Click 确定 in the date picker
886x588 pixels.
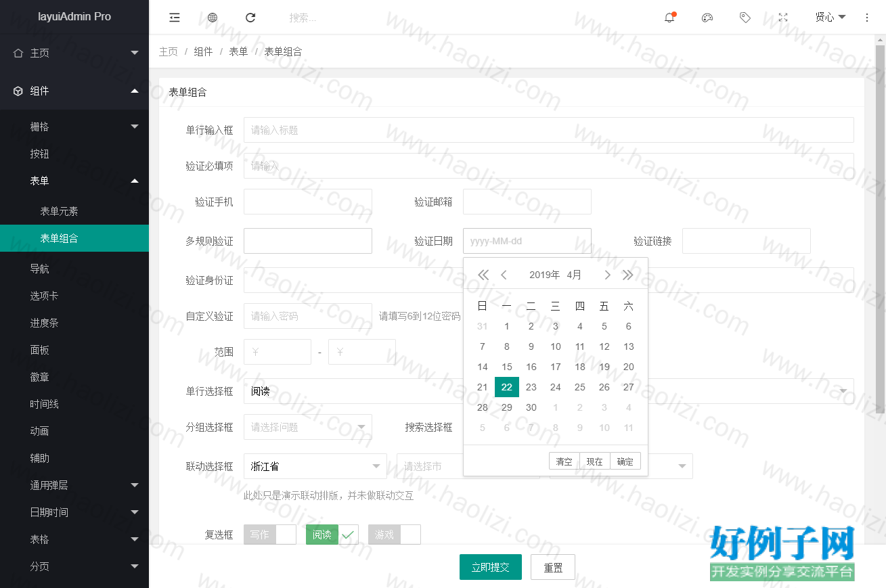coord(625,461)
